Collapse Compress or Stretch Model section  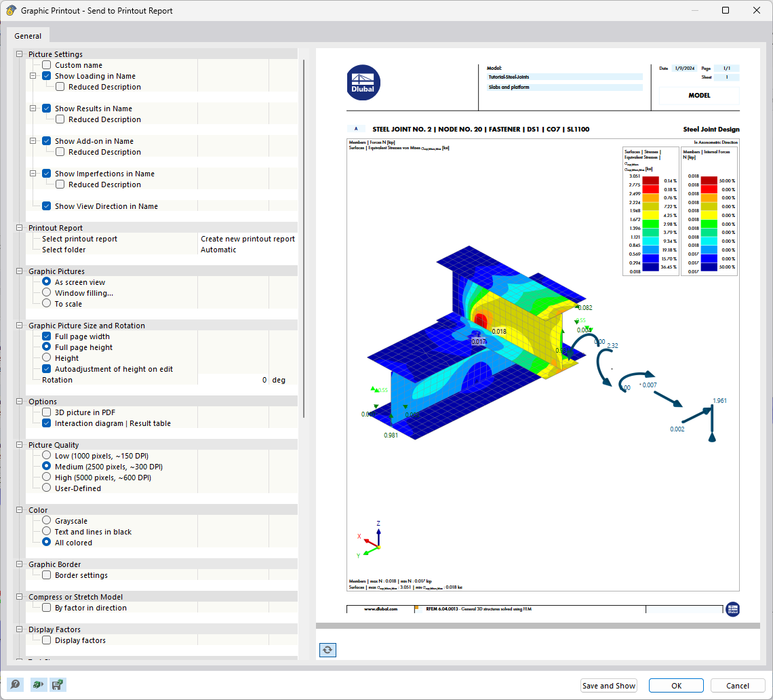click(x=19, y=596)
